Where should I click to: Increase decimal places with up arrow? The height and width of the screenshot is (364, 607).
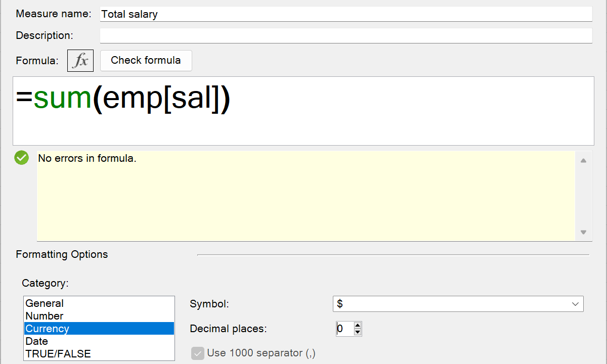[x=358, y=325]
